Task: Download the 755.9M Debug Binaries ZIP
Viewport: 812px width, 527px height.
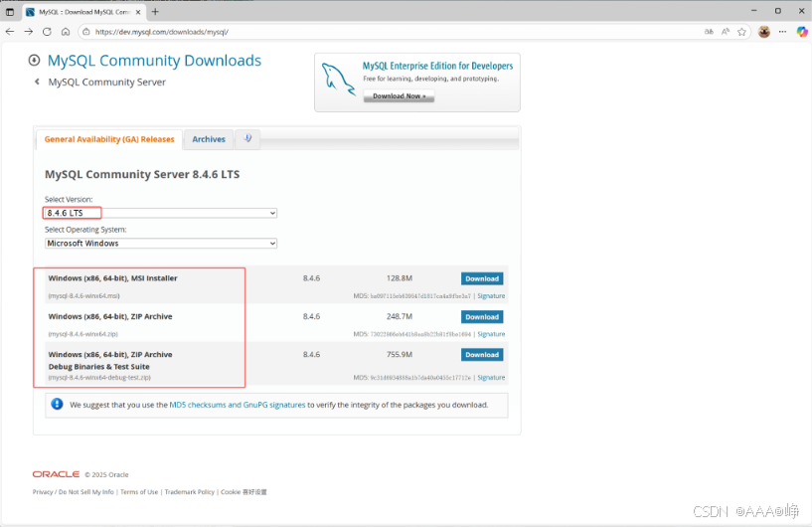Action: point(482,354)
